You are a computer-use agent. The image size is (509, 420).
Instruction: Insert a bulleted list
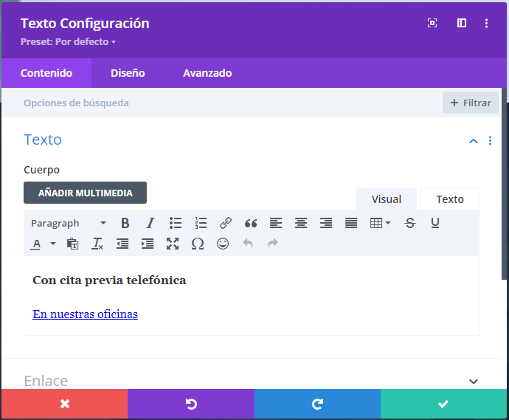[x=176, y=223]
